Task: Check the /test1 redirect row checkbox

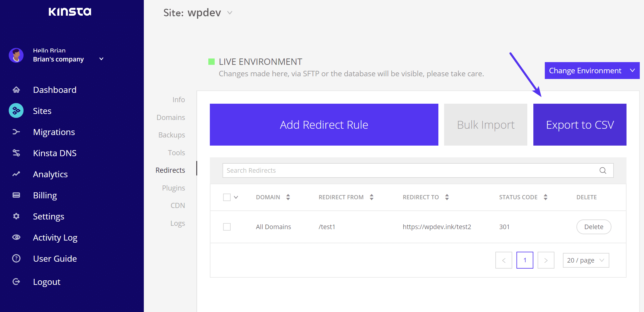Action: coord(227,227)
